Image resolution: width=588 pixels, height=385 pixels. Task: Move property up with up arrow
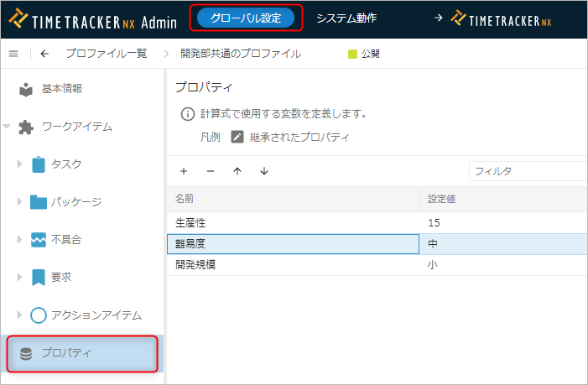pyautogui.click(x=237, y=171)
